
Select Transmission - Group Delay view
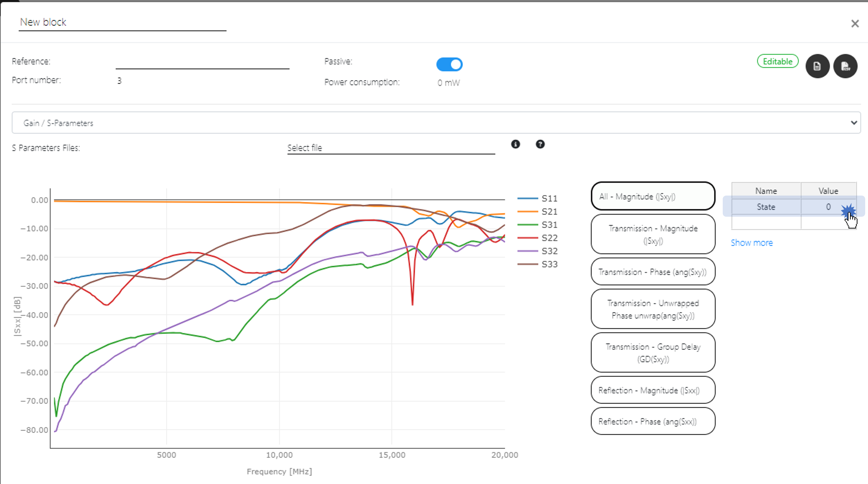[x=653, y=353]
